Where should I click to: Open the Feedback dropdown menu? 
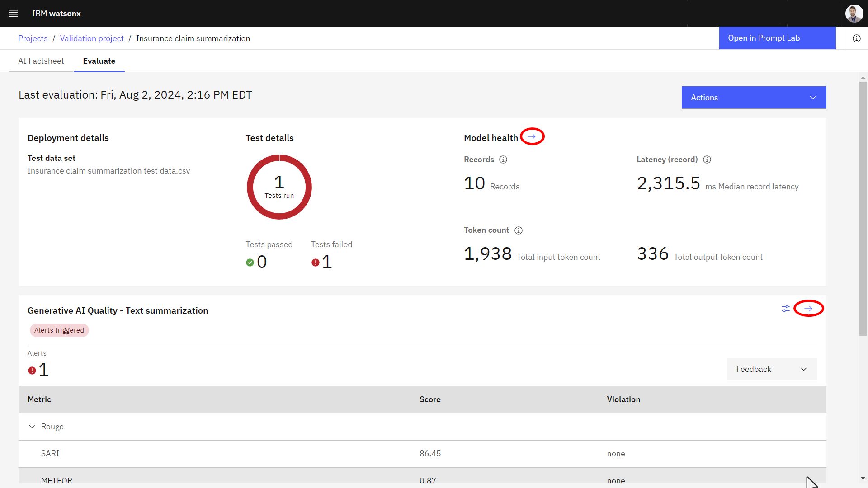coord(771,369)
